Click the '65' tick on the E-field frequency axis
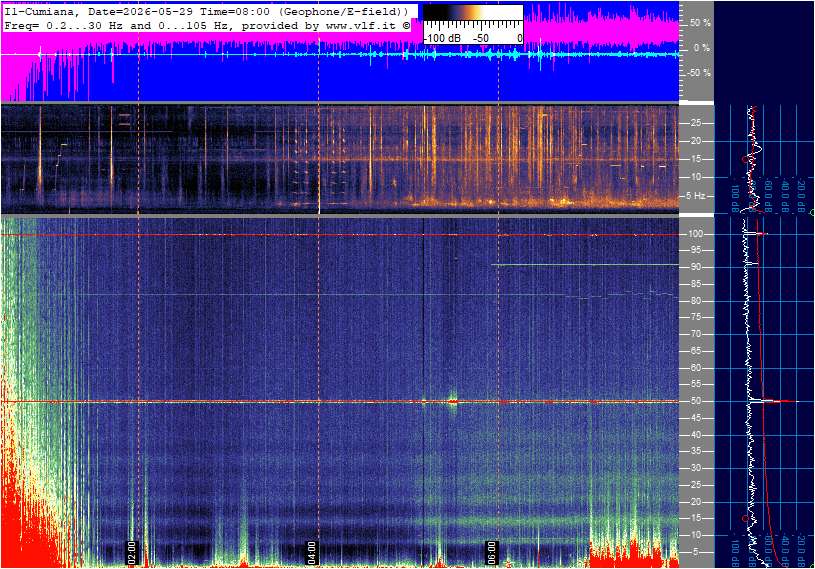The image size is (815, 569). pyautogui.click(x=695, y=351)
